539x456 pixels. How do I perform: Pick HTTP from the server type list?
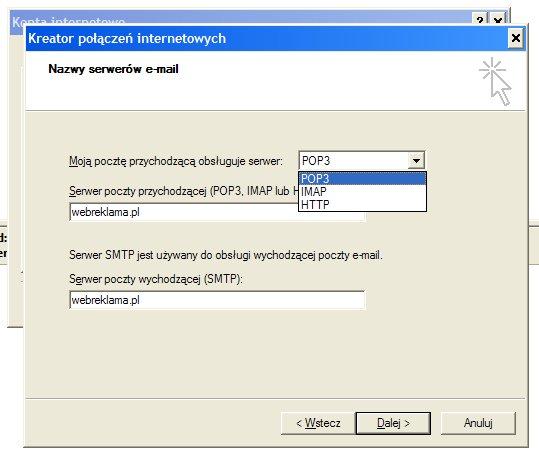pos(362,204)
